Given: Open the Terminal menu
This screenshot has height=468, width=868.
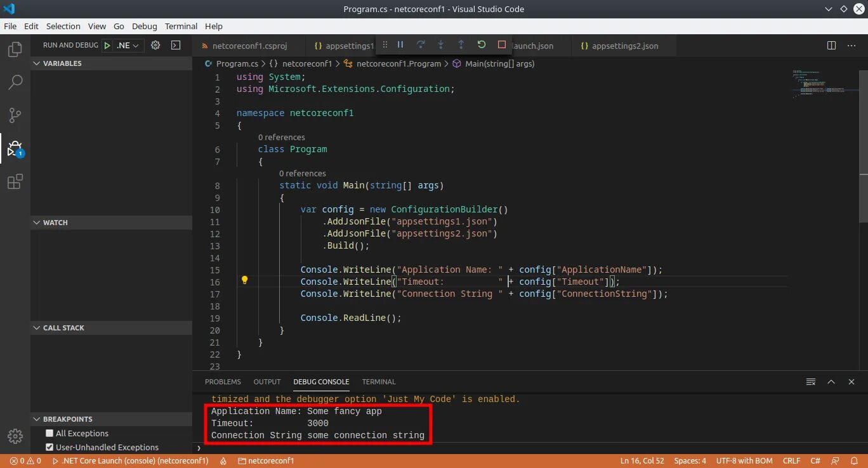Looking at the screenshot, I should pos(181,26).
